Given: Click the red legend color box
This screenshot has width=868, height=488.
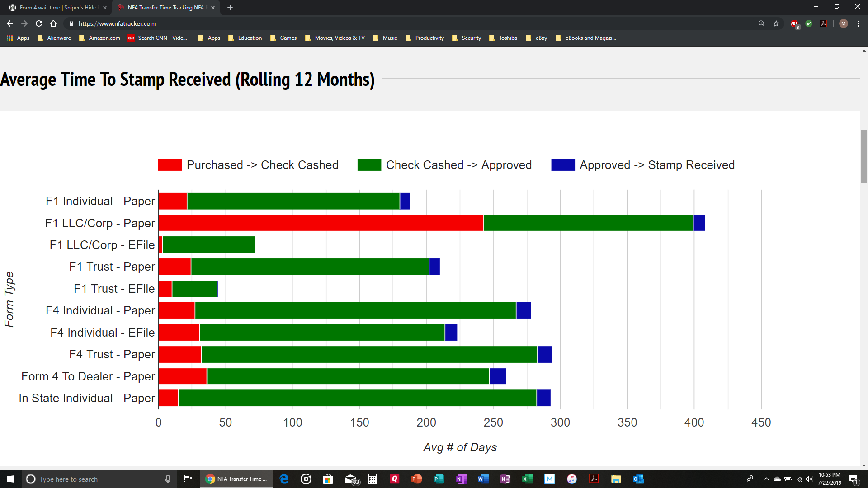Looking at the screenshot, I should tap(170, 165).
